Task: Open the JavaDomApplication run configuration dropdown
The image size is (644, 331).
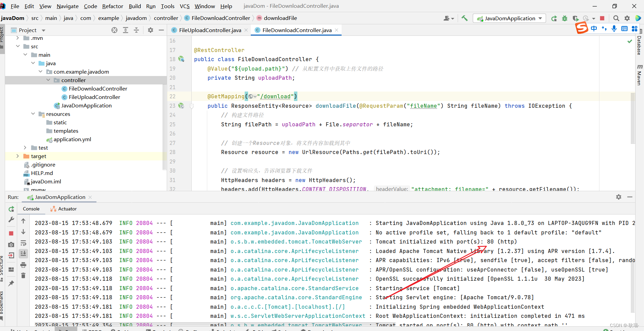Action: pos(540,18)
